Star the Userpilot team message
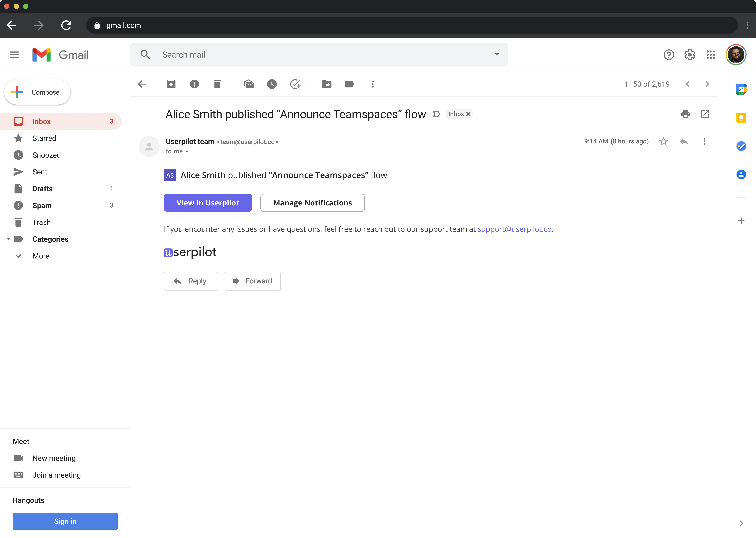 [663, 141]
